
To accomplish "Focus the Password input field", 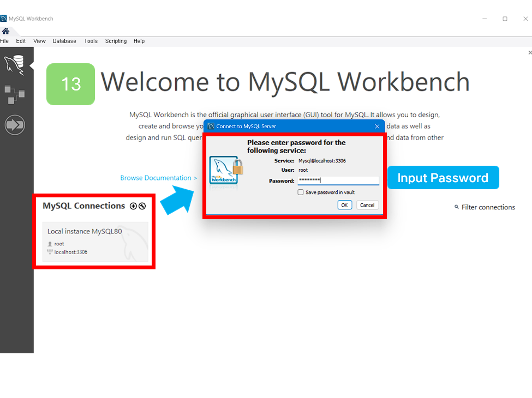I will pyautogui.click(x=338, y=180).
